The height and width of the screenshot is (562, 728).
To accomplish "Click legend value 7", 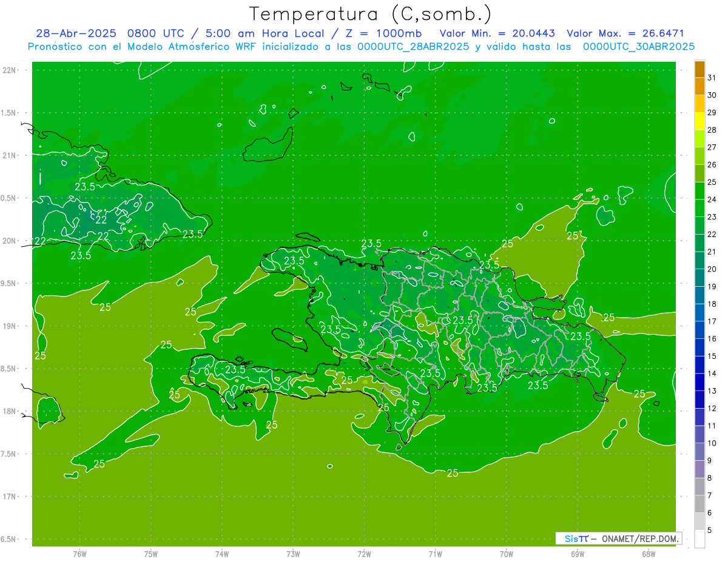I will pos(709,495).
